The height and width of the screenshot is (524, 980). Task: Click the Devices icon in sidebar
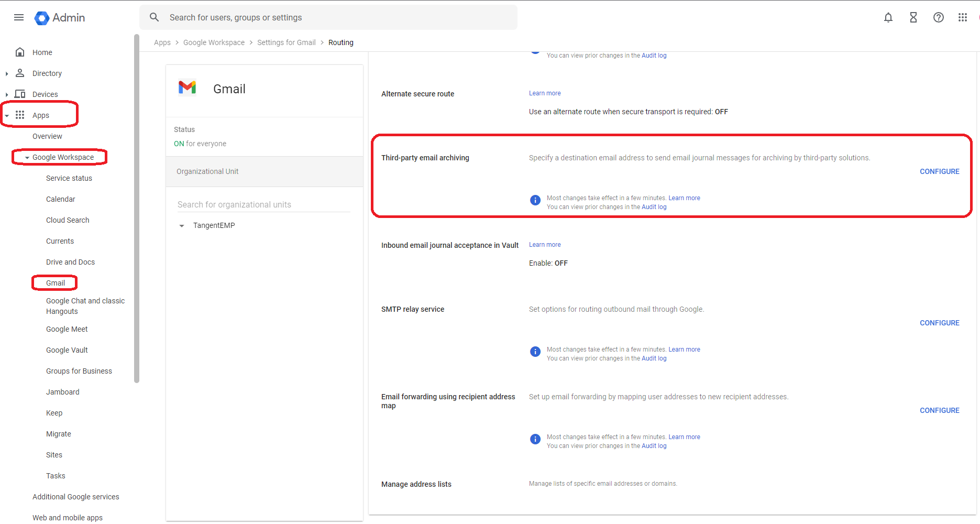(x=20, y=94)
